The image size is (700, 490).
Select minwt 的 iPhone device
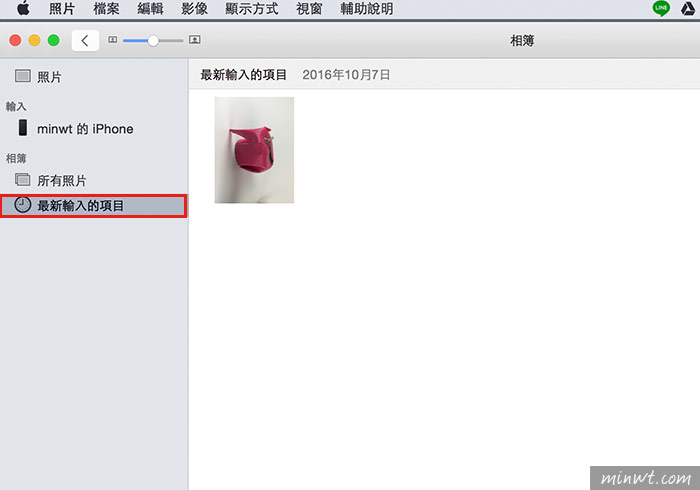pyautogui.click(x=94, y=129)
